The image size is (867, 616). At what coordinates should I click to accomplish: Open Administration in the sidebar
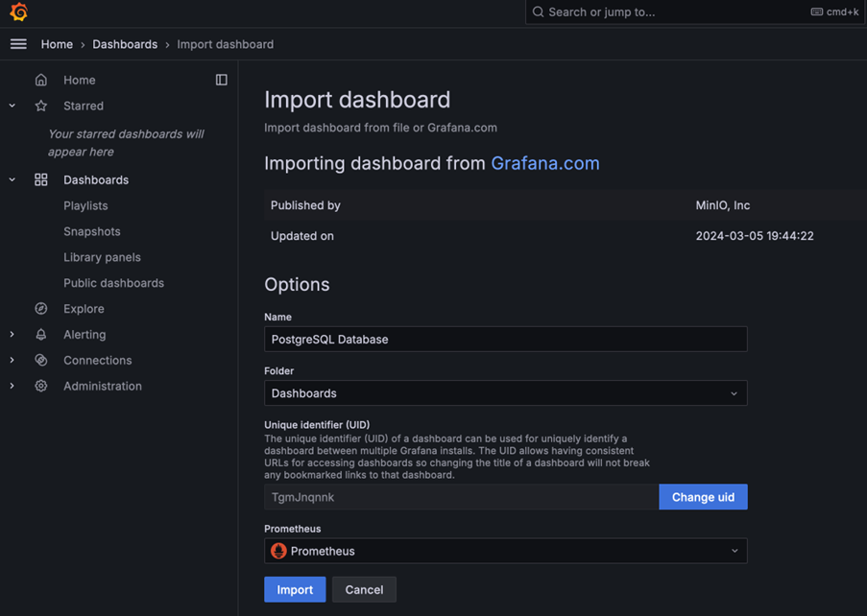pos(103,386)
